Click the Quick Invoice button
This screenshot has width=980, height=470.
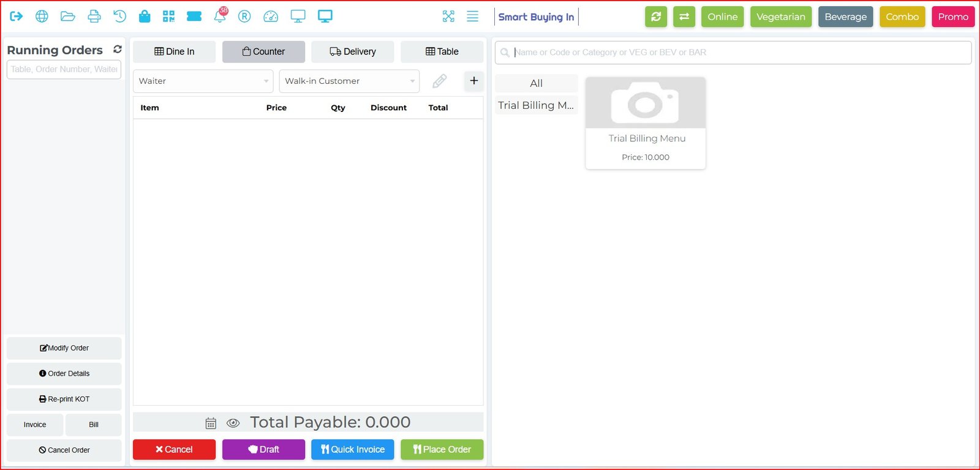352,449
